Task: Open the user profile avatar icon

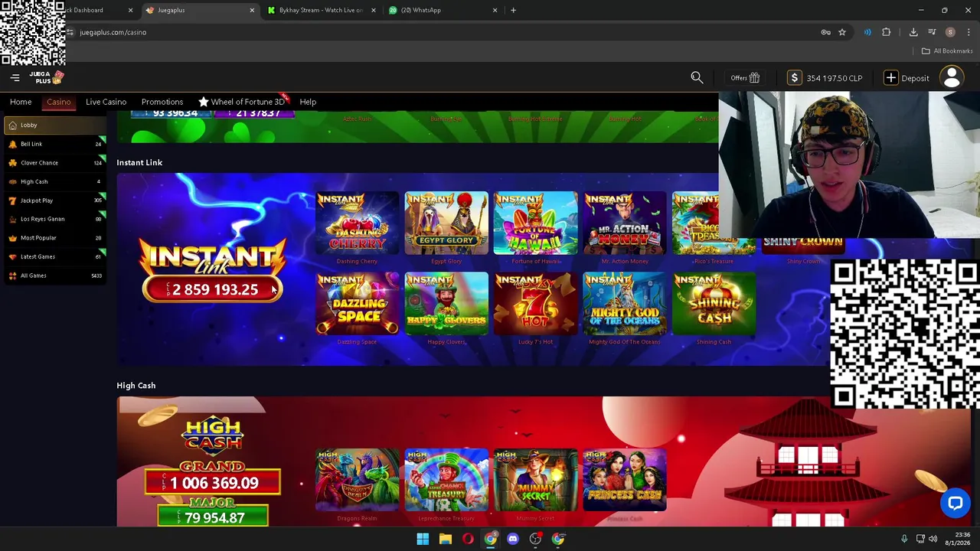Action: tap(952, 77)
